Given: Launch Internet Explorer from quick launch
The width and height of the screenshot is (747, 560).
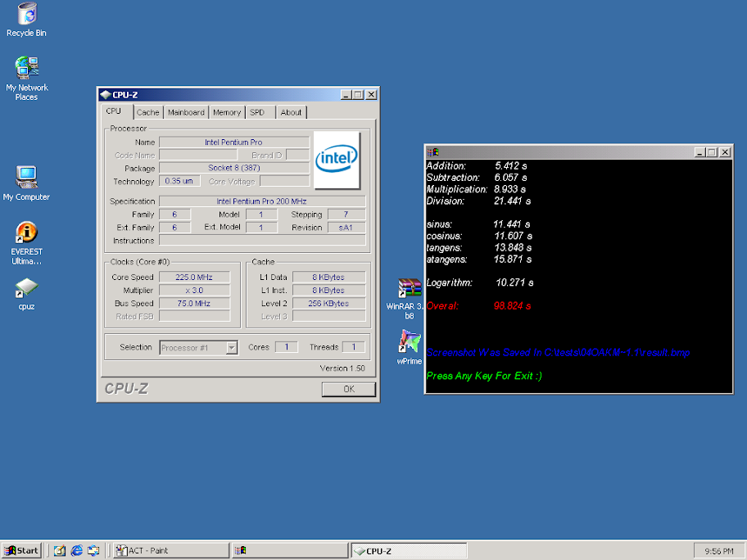Looking at the screenshot, I should (x=76, y=550).
